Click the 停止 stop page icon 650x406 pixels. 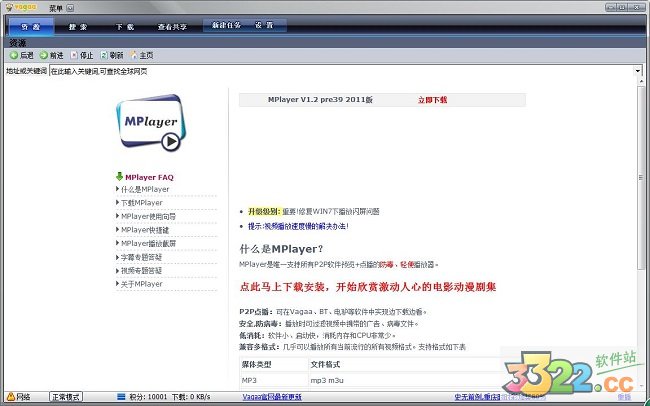74,55
